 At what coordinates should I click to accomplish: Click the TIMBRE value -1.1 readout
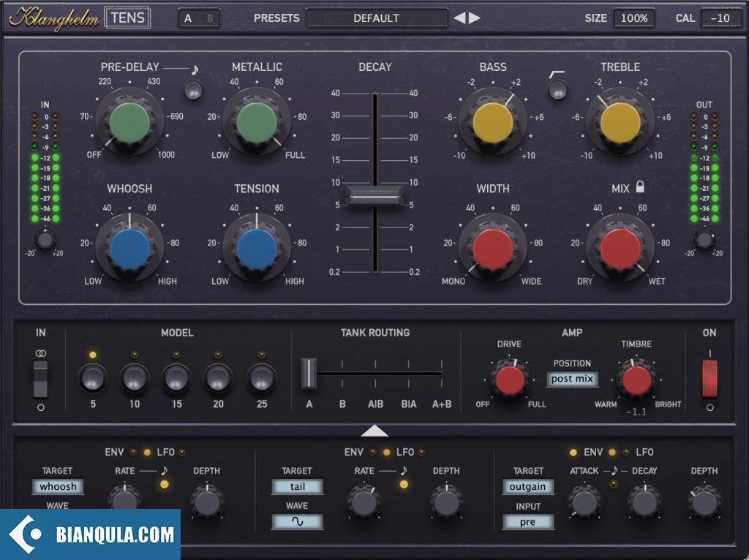(x=636, y=412)
